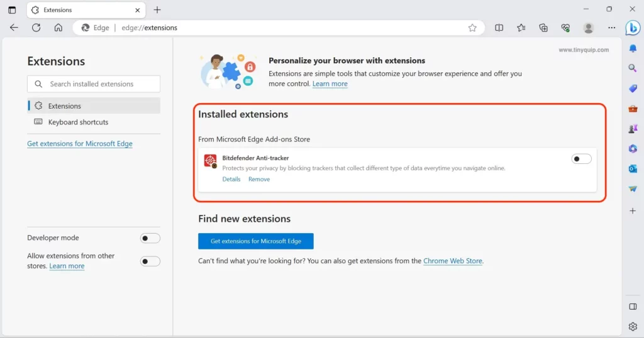Turn on Developer mode toggle
644x338 pixels.
(x=150, y=238)
